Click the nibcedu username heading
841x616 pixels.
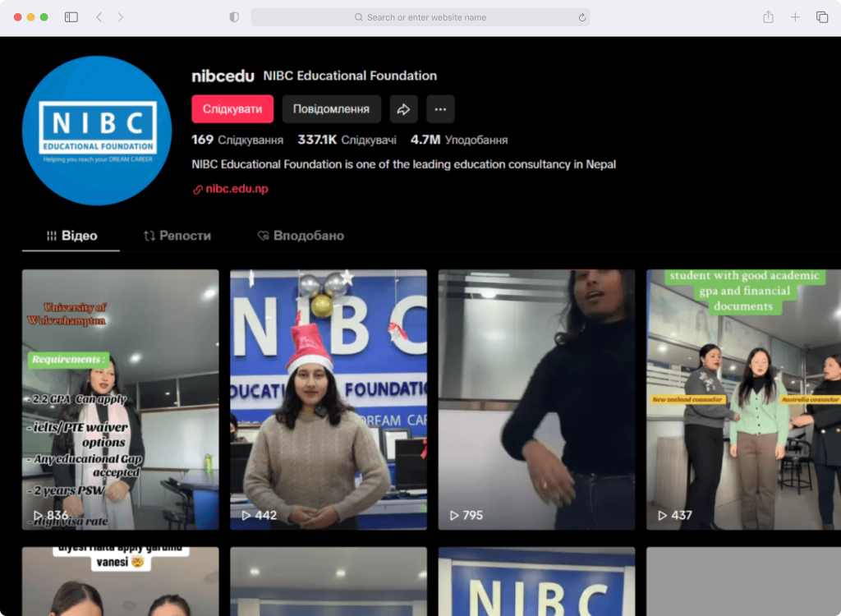223,76
